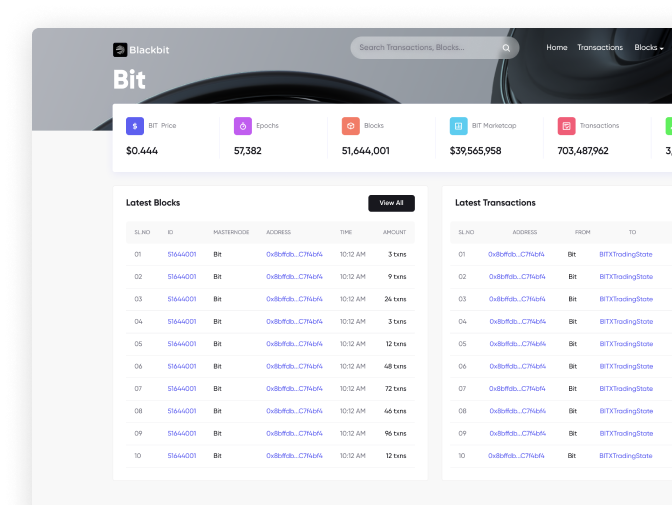
Task: Open the block address in row 05
Action: click(294, 343)
